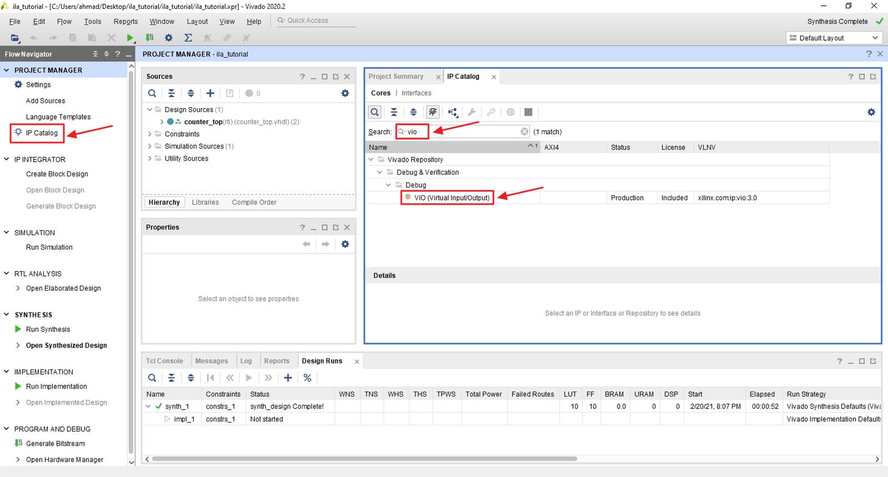Toggle the search bar in IP Catalog
The height and width of the screenshot is (477, 888).
coord(375,112)
